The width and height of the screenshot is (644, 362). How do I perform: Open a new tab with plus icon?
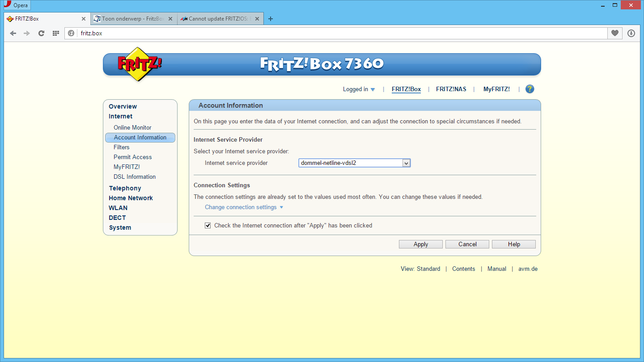pyautogui.click(x=270, y=19)
